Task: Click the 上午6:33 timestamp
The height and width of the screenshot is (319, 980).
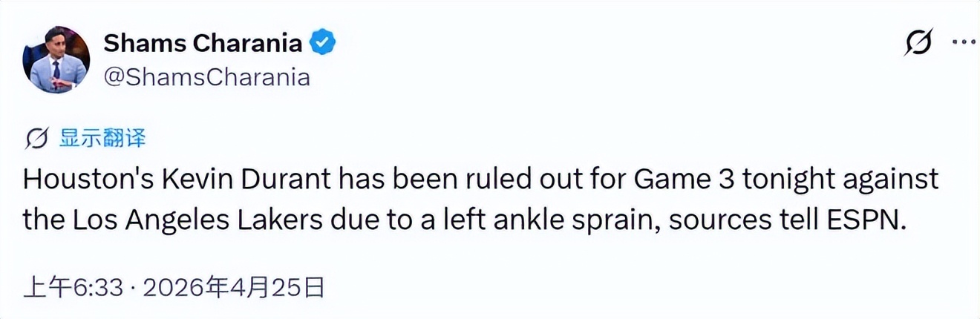Action: [x=73, y=288]
